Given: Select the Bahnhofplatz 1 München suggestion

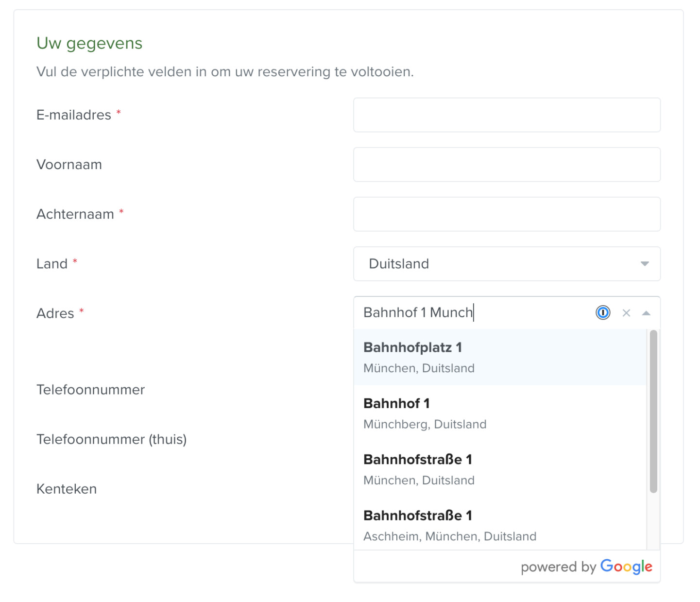Looking at the screenshot, I should [x=499, y=357].
